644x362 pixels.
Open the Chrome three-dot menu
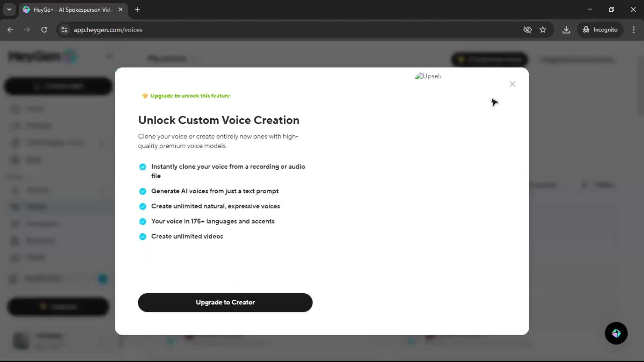pyautogui.click(x=634, y=30)
